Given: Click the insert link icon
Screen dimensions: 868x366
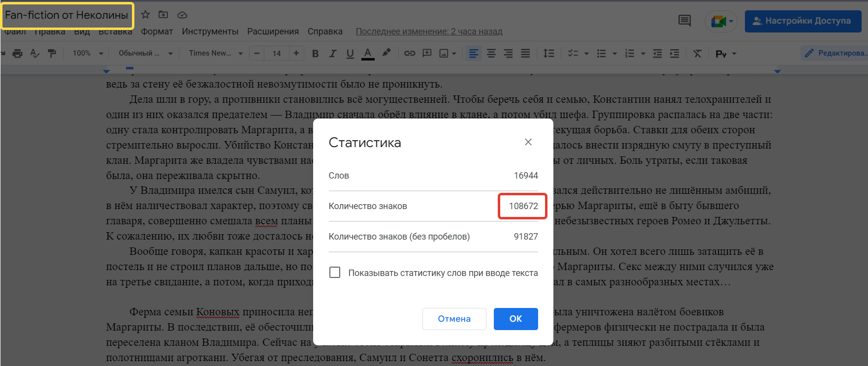Looking at the screenshot, I should pos(410,54).
